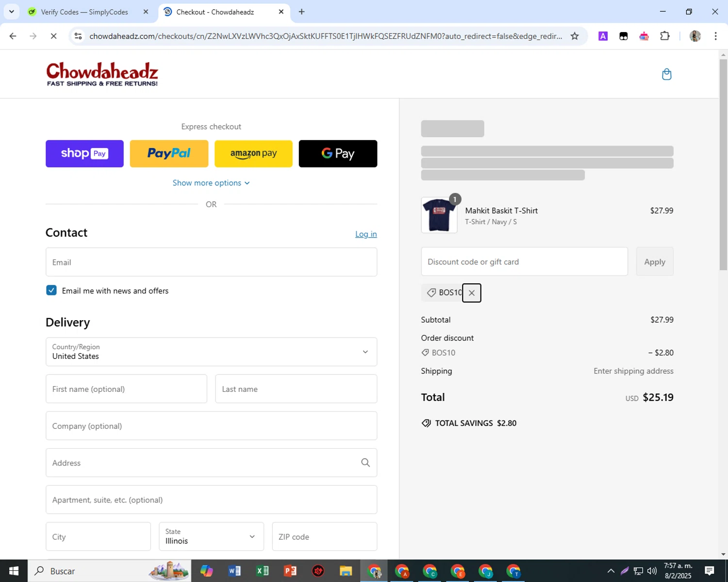728x582 pixels.
Task: Click the dark circular taskbar app icon
Action: pos(318,571)
